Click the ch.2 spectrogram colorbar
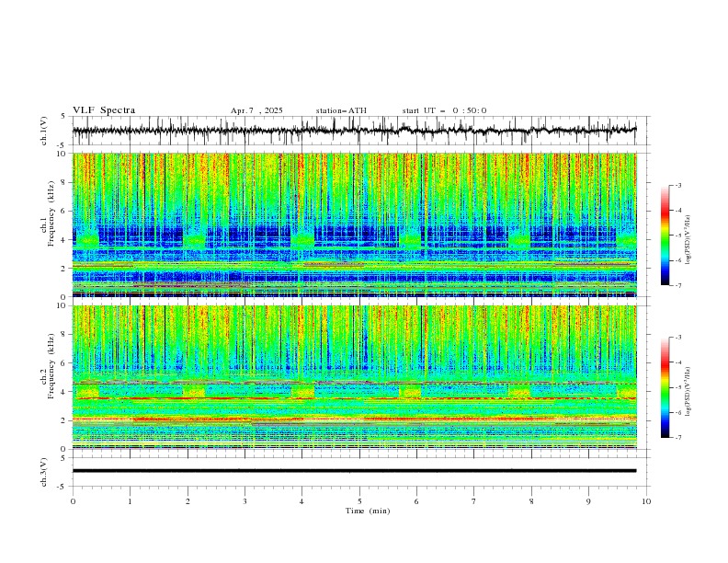Screen dimensions: 728x563 pyautogui.click(x=665, y=387)
